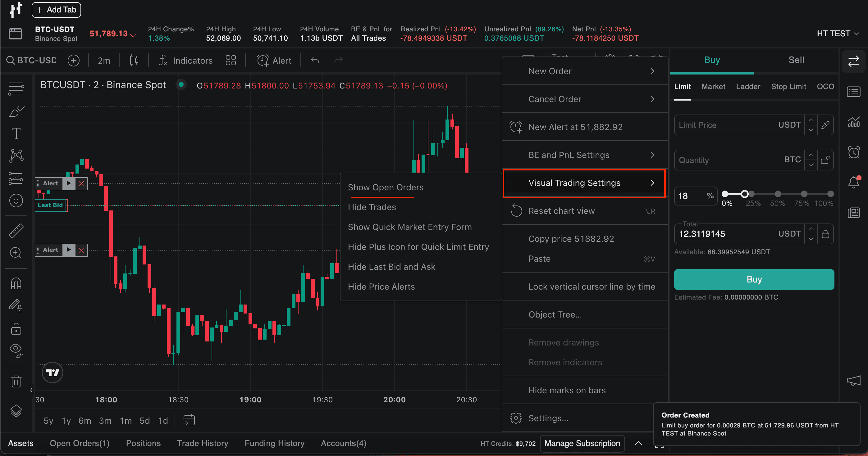Activate the zoom in tool
The width and height of the screenshot is (868, 456).
pos(16,253)
